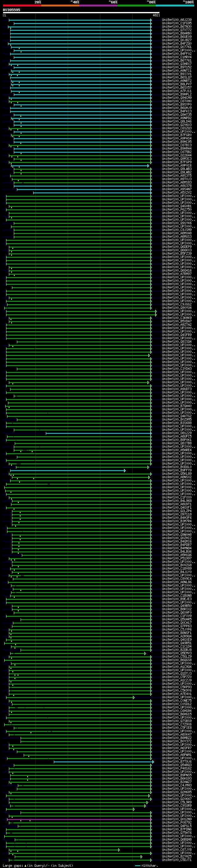197x868 pixels.
Task: Click the UniRef100_B8AR80 hit label
Action: pos(177,33)
